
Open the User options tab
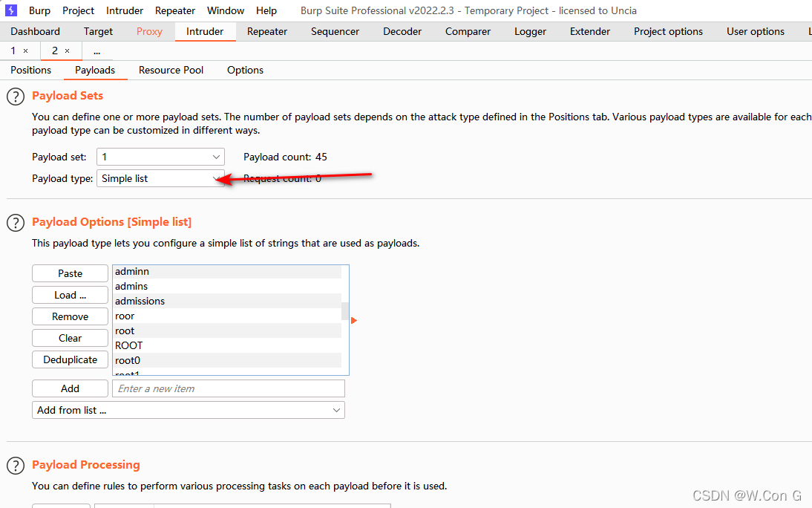click(755, 32)
